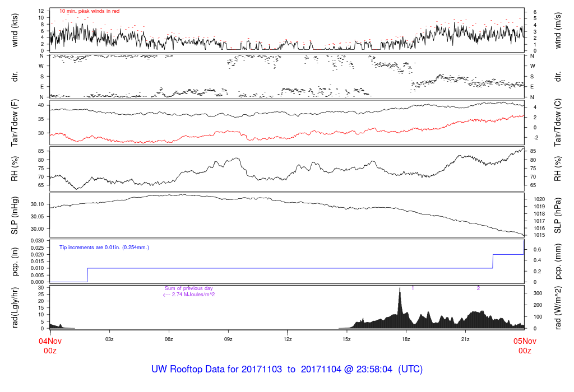Click the 'pcp. (in)' axis label
574x392 pixels.
15,262
